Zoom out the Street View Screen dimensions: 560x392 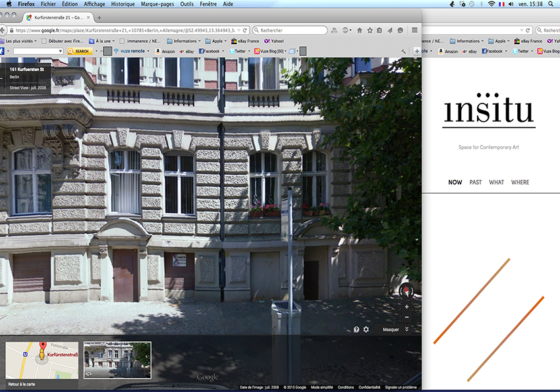(x=406, y=318)
